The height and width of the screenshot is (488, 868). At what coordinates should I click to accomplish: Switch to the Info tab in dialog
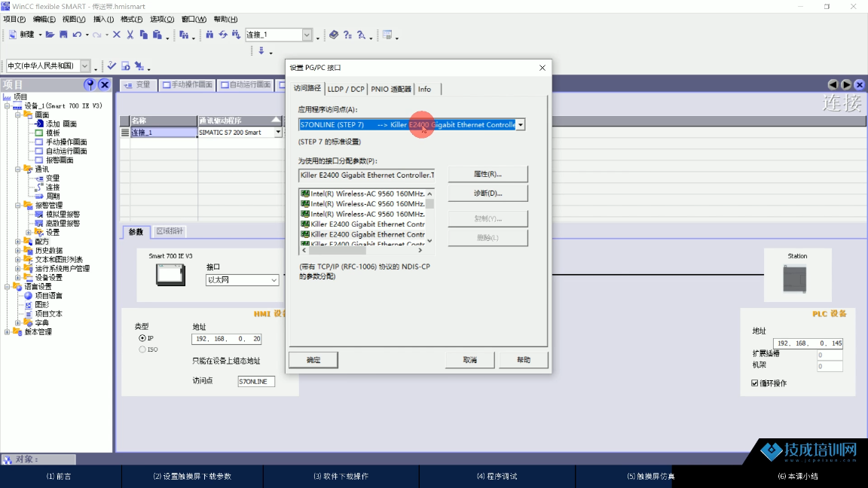tap(425, 89)
